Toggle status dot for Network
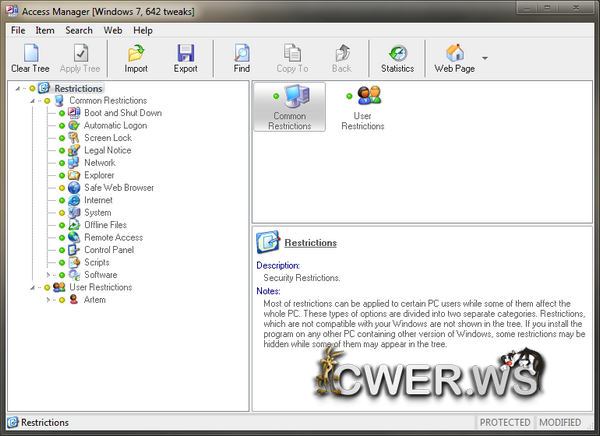Viewport: 600px width, 436px height. (x=62, y=163)
